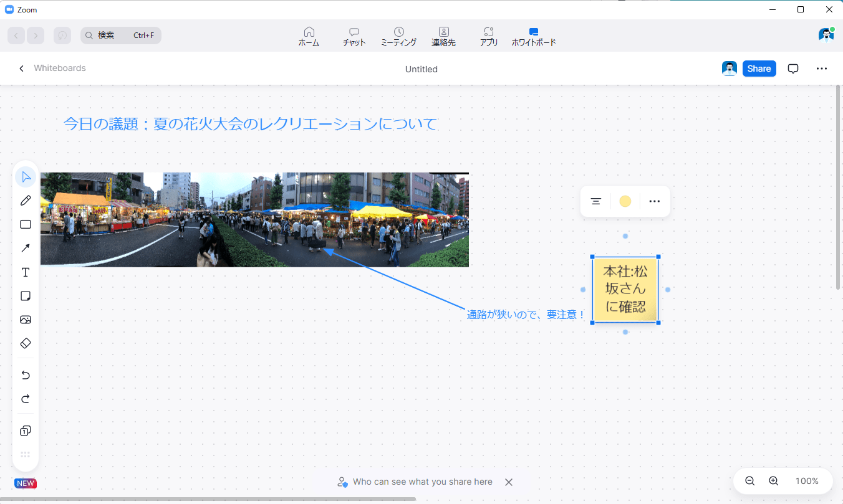Select the Text tool
This screenshot has height=504, width=843.
click(26, 272)
